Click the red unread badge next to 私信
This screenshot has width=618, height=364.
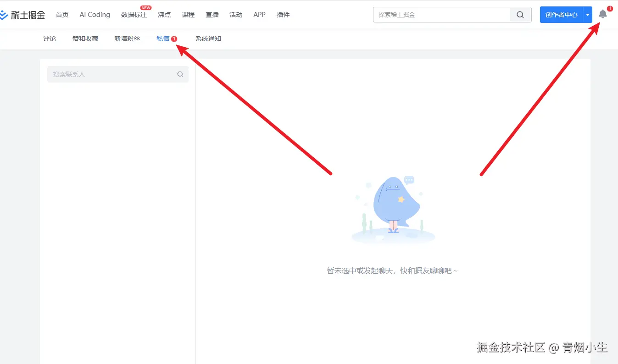(173, 39)
